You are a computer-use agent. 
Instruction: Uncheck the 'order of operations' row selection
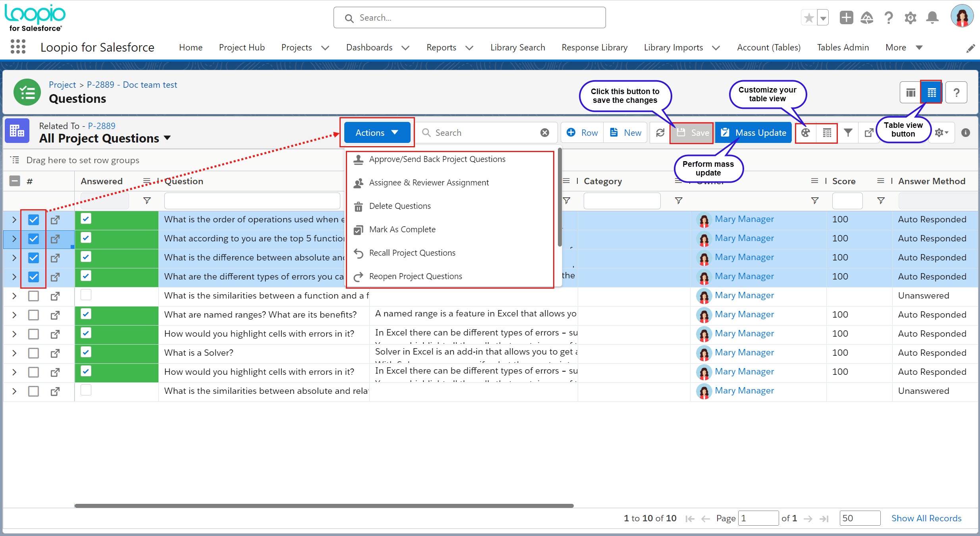click(x=33, y=220)
